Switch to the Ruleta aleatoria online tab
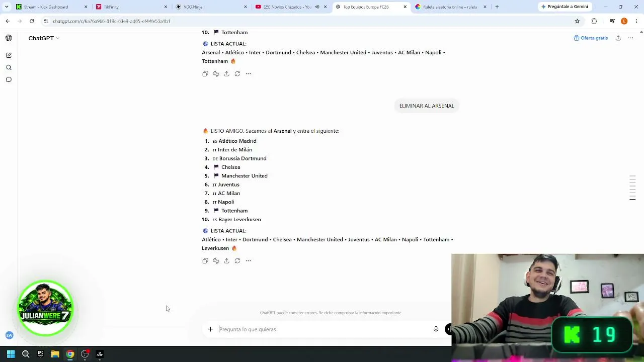Image resolution: width=644 pixels, height=362 pixels. pos(450,7)
